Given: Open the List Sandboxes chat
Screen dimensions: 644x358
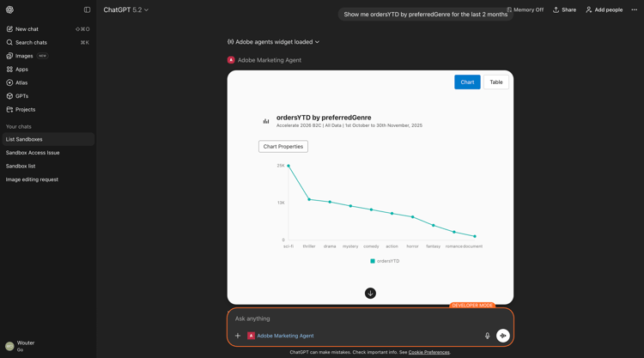Looking at the screenshot, I should coord(48,139).
